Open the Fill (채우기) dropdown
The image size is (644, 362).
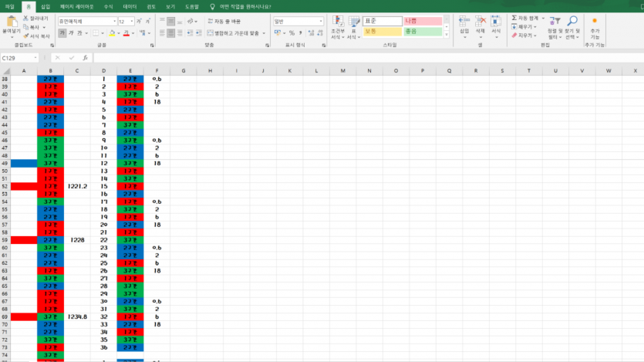tap(524, 27)
